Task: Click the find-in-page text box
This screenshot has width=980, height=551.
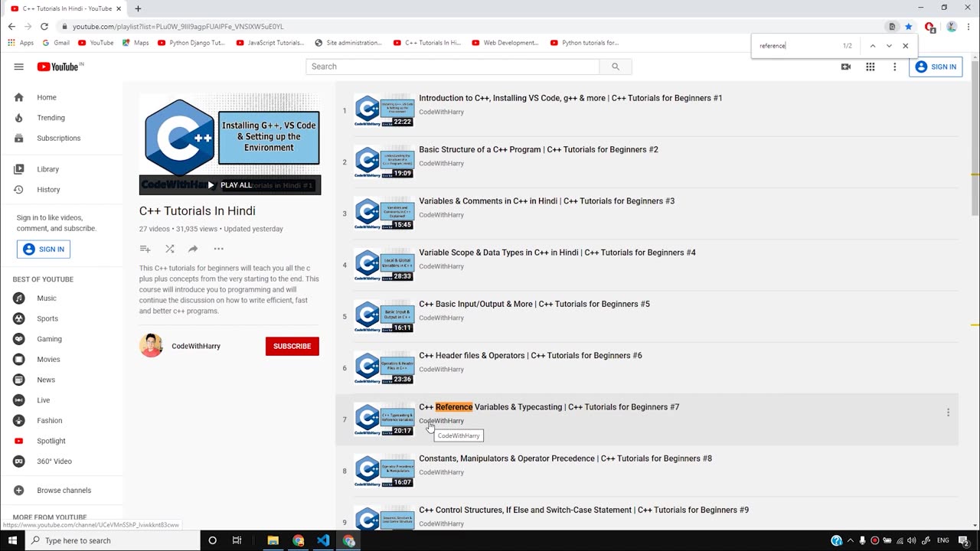Action: 796,46
